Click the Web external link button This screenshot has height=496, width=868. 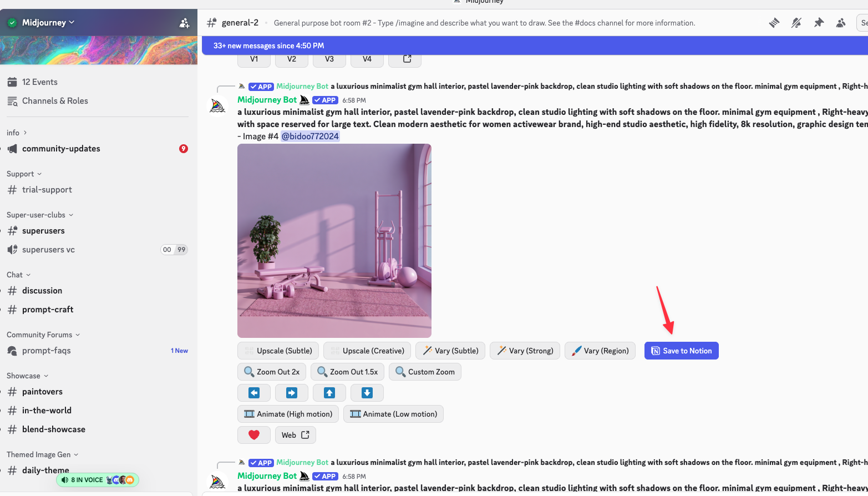click(296, 435)
